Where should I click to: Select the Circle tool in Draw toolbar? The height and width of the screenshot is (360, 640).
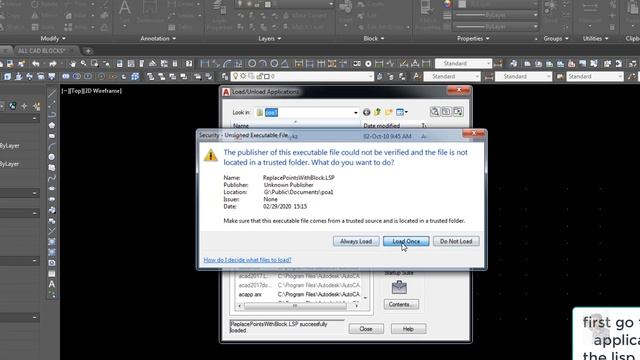coord(52,157)
